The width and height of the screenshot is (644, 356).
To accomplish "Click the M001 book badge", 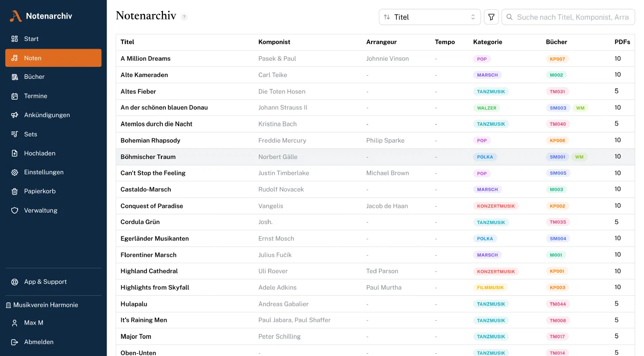I will pyautogui.click(x=556, y=255).
